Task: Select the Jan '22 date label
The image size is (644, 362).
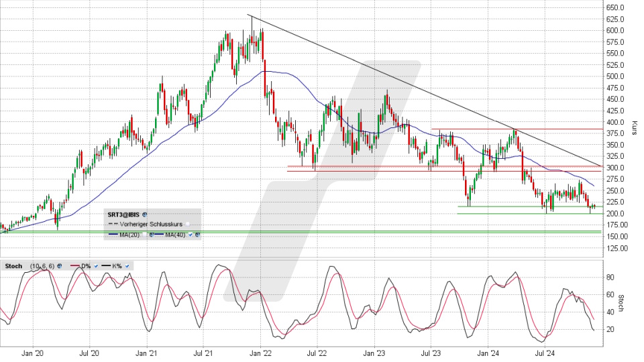Action: [x=260, y=353]
